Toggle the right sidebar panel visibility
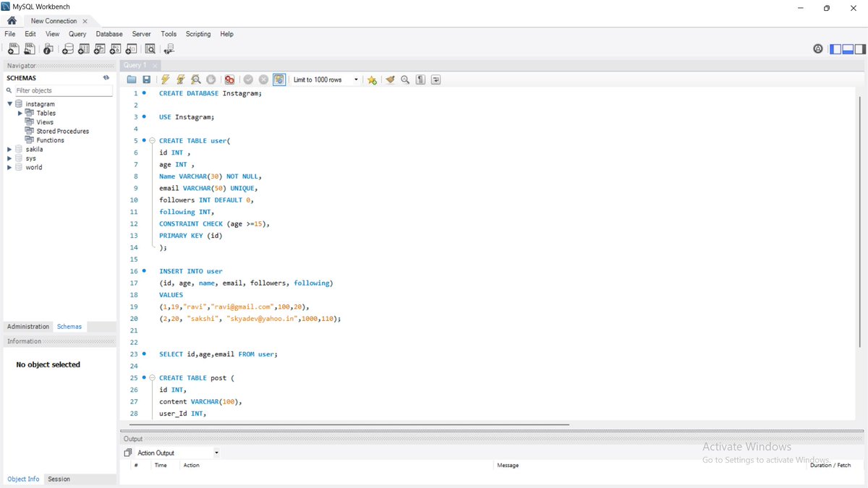The height and width of the screenshot is (488, 868). click(x=860, y=49)
